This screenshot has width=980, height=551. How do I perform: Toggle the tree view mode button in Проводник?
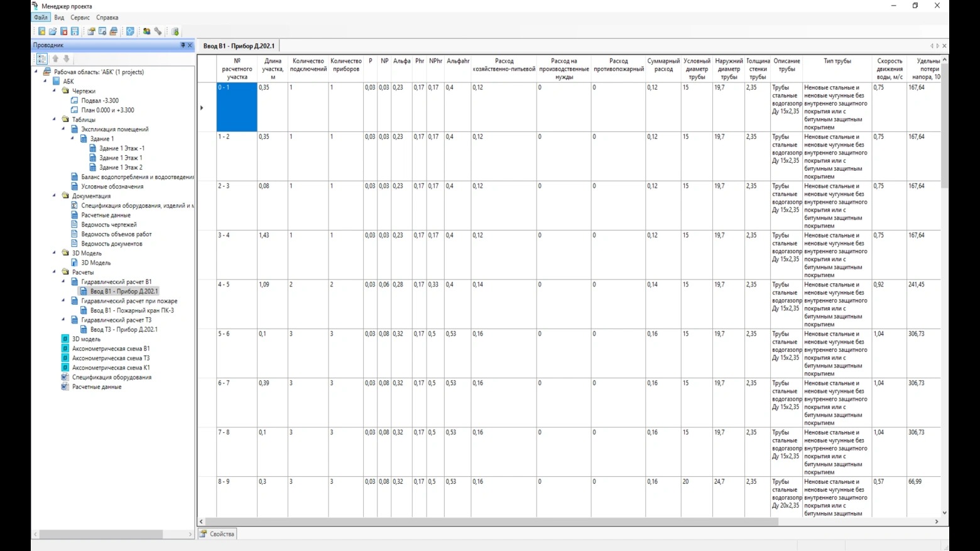coord(41,58)
